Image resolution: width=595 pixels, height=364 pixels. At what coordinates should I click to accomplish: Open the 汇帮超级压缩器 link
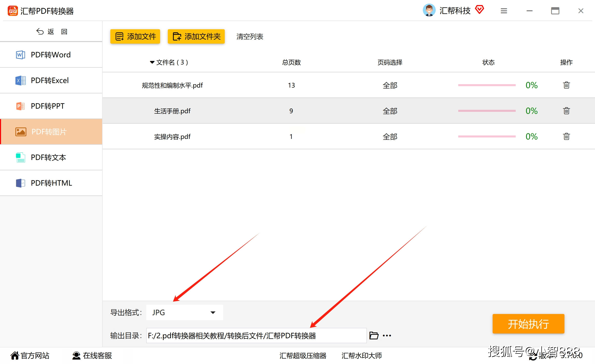pos(303,356)
